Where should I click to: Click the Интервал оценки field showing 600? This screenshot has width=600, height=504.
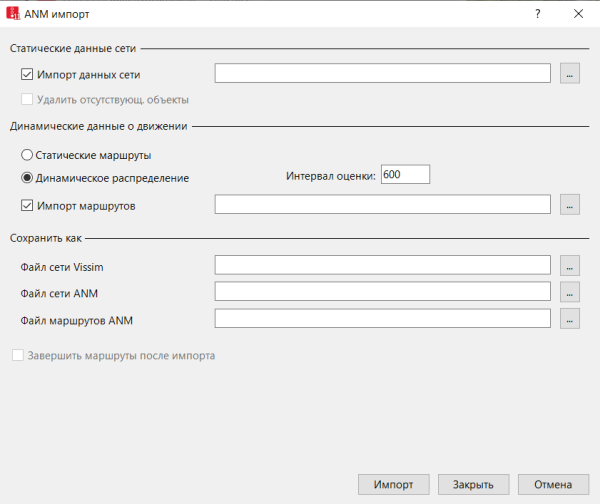coord(404,175)
